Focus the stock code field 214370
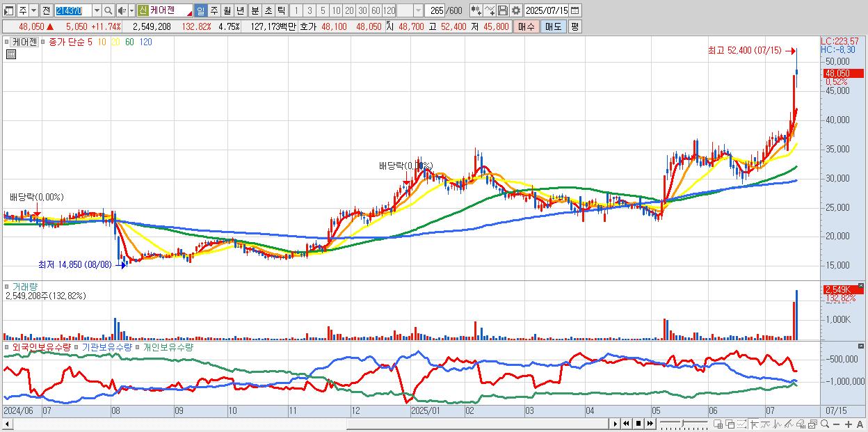Viewport: 868px width, 432px height. [73, 10]
